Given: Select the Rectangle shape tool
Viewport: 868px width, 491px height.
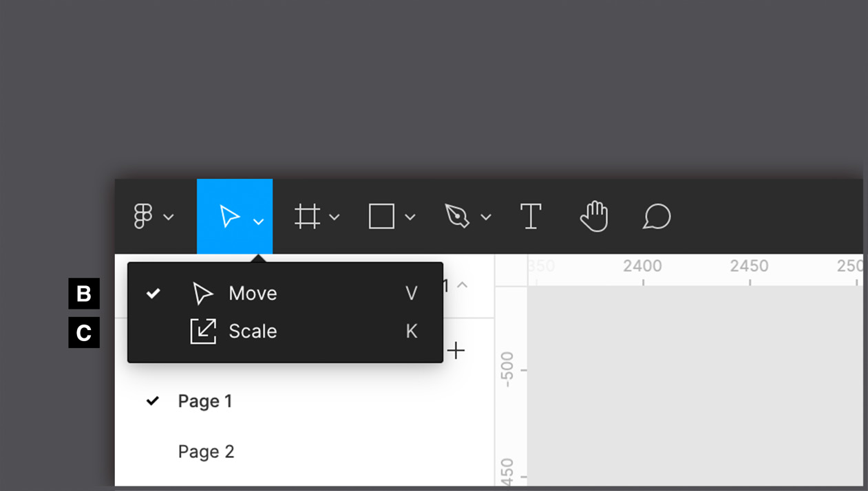Looking at the screenshot, I should [x=381, y=217].
